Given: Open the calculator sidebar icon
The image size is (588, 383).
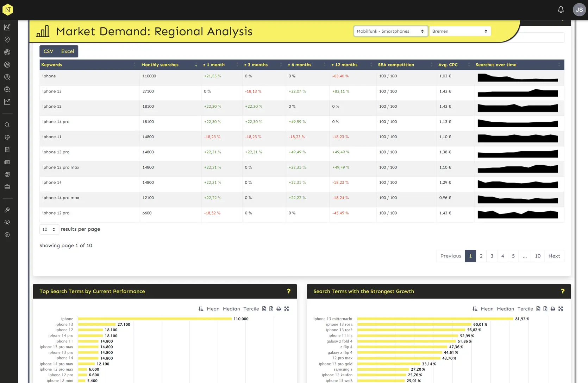Looking at the screenshot, I should pyautogui.click(x=7, y=149).
